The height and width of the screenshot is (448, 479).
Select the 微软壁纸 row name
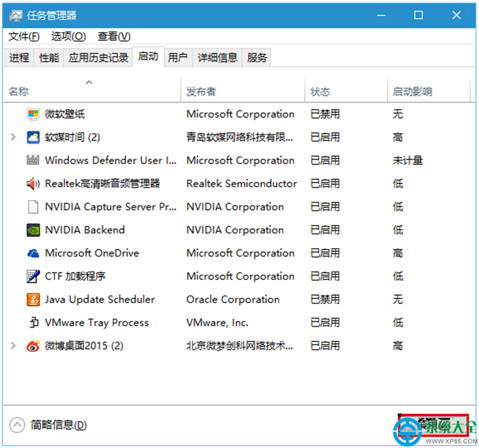coord(65,114)
